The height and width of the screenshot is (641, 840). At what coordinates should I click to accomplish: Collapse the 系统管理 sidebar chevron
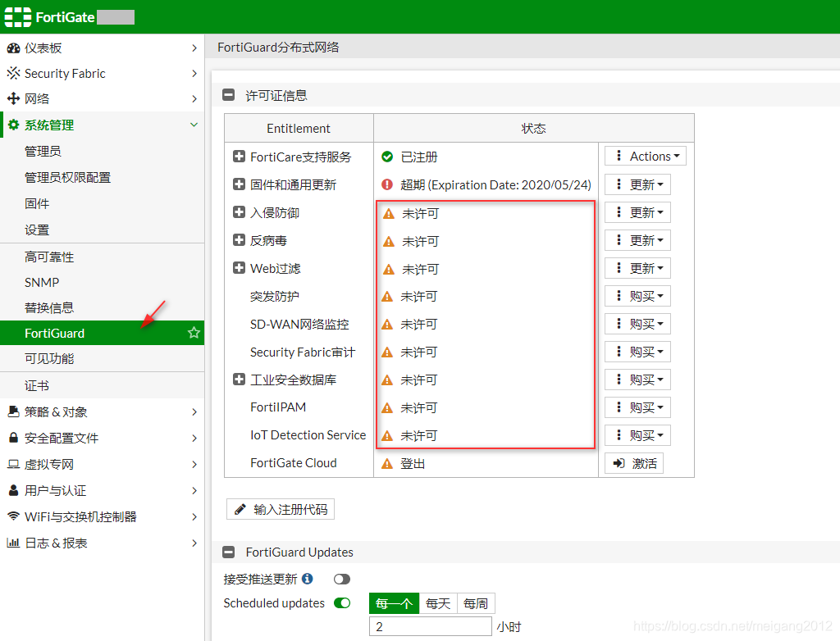pos(194,125)
